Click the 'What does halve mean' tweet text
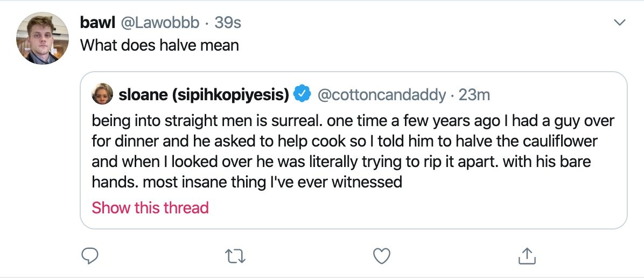This screenshot has width=644, height=278. tap(159, 45)
